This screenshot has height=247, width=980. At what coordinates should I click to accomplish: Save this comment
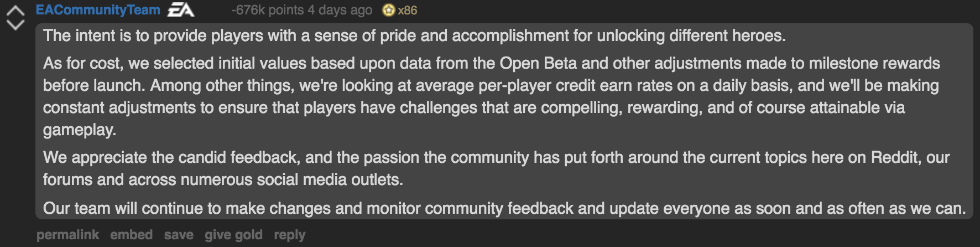pos(179,235)
